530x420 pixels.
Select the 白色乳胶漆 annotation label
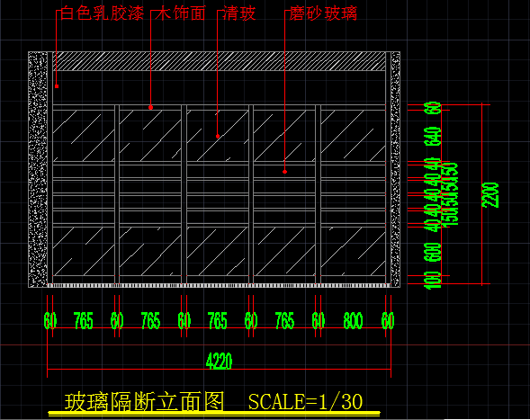(102, 13)
